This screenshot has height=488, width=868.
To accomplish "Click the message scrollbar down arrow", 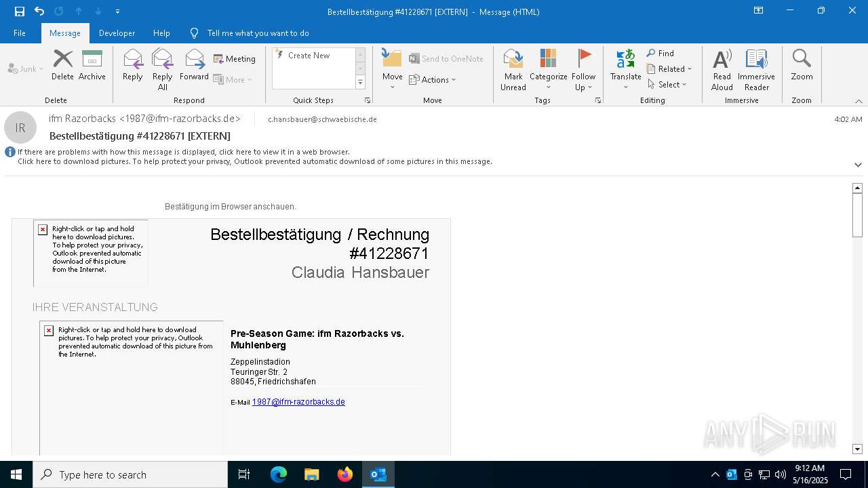I will pos(857,449).
